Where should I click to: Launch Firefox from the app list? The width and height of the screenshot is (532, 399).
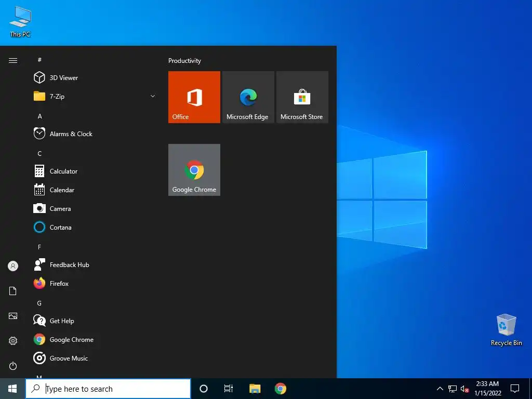click(x=95, y=283)
